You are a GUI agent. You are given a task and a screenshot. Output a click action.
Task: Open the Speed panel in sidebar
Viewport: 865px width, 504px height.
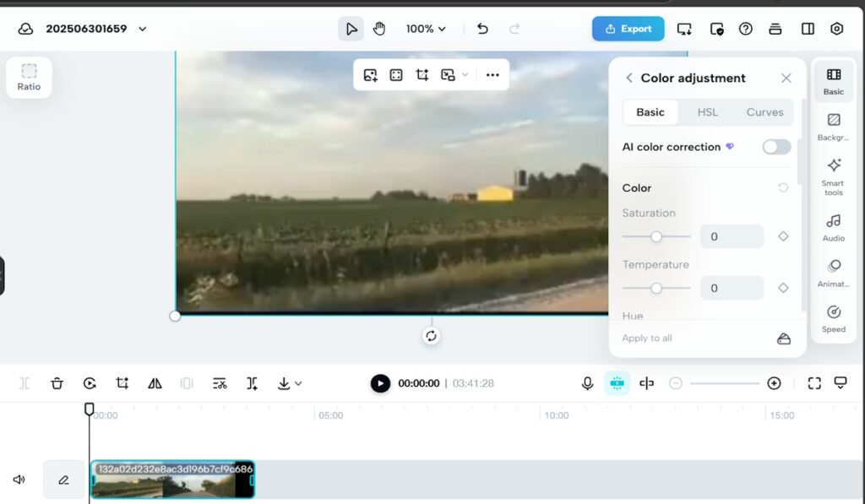coord(833,318)
